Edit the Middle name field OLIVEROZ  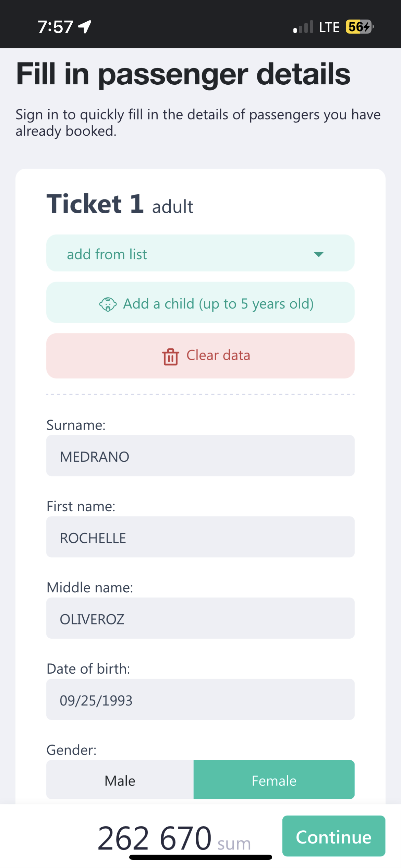click(x=200, y=618)
